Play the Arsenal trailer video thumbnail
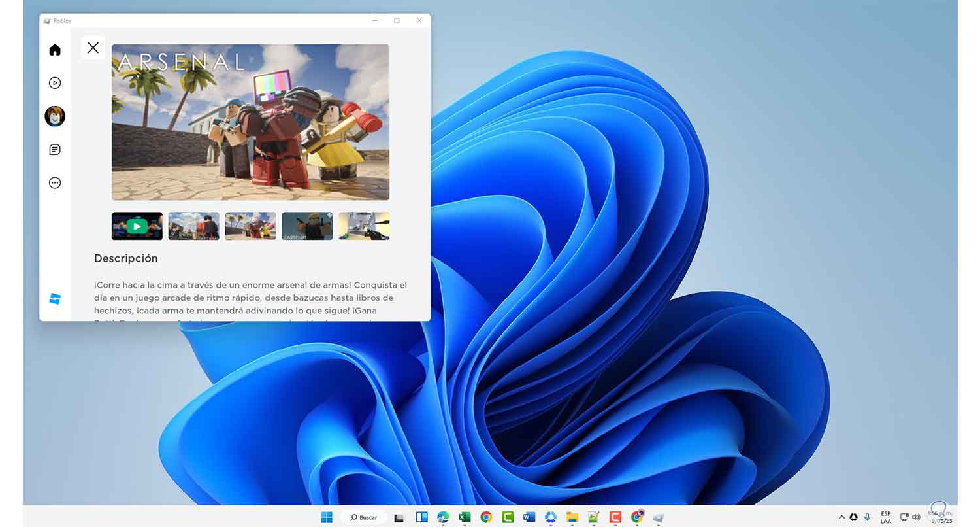The image size is (980, 527). coord(137,226)
